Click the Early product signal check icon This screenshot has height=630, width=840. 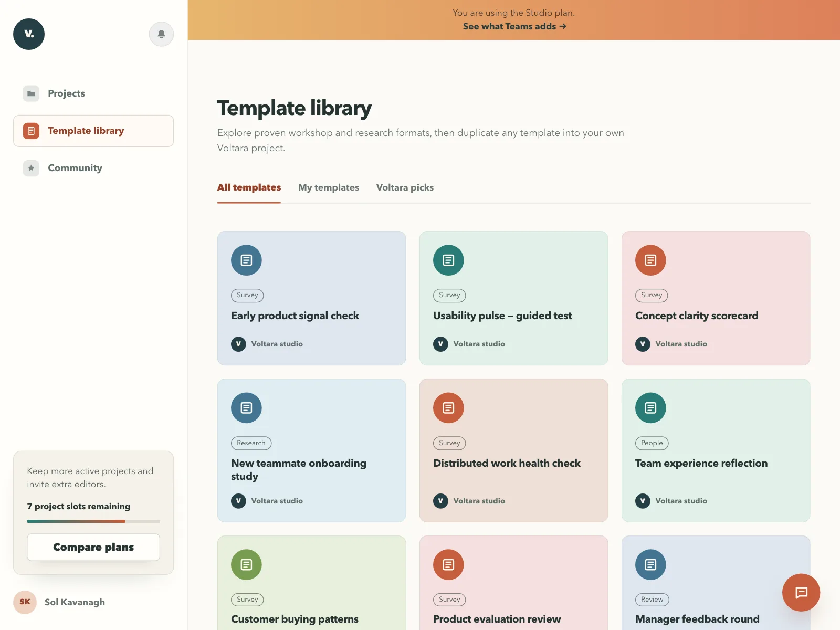pyautogui.click(x=246, y=260)
